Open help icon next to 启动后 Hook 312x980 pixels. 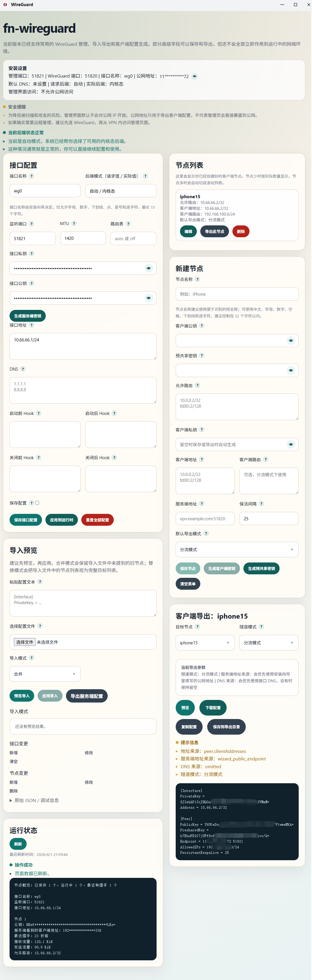(x=115, y=413)
